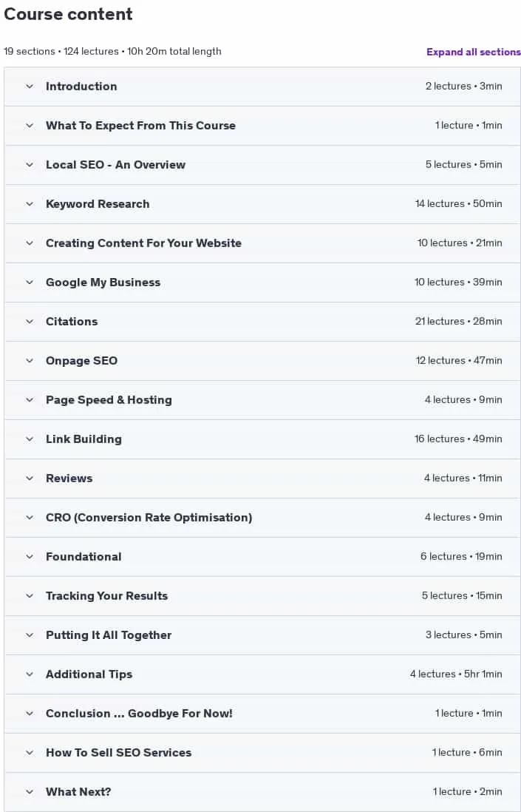This screenshot has width=521, height=812.
Task: Click the chevron beside Reviews
Action: pos(30,478)
